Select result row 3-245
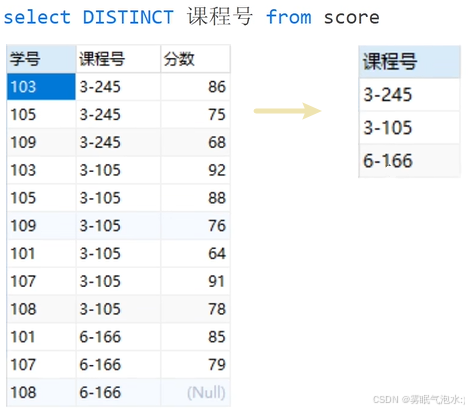 point(410,95)
